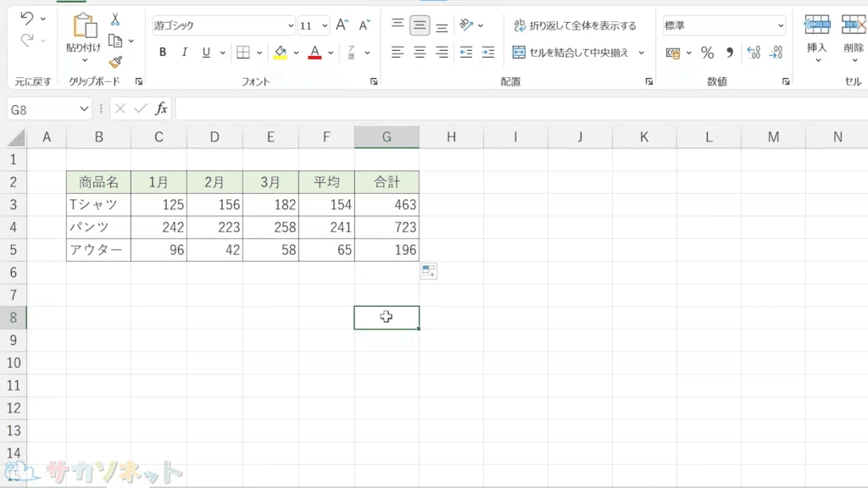Open text orientation options
868x488 pixels.
[466, 25]
